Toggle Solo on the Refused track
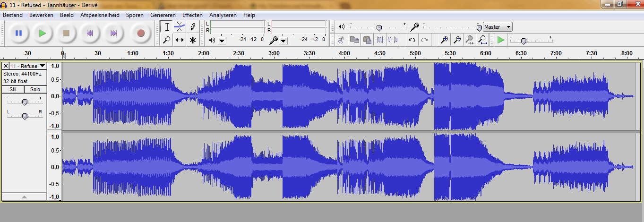644x222 pixels. click(35, 89)
